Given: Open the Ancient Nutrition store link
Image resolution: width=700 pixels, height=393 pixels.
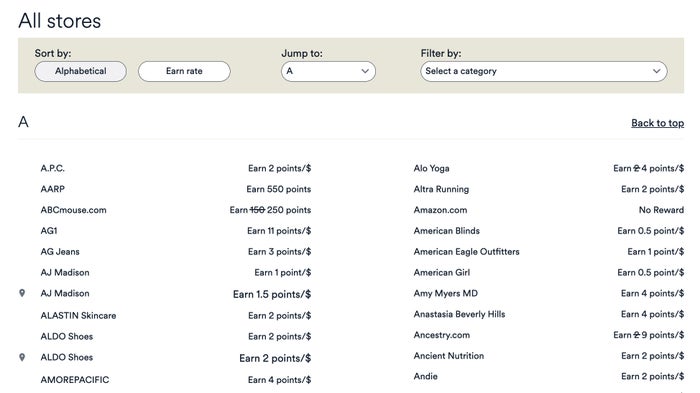Looking at the screenshot, I should (449, 356).
